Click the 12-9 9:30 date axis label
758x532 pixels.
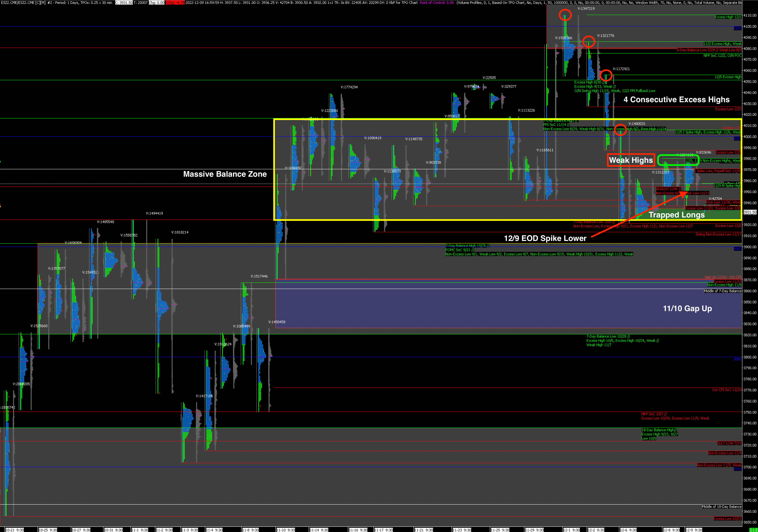694,530
